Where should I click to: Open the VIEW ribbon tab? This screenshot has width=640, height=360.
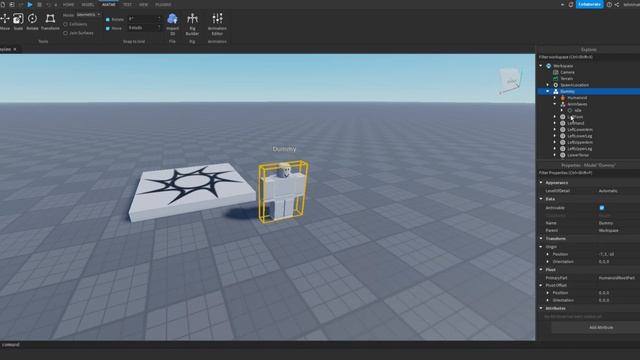click(143, 5)
